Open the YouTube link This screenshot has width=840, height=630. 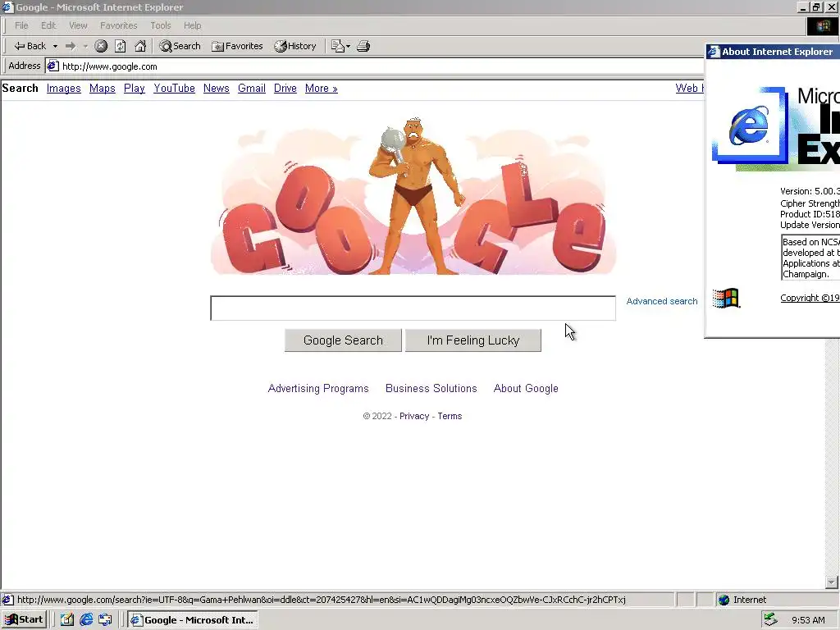point(174,89)
